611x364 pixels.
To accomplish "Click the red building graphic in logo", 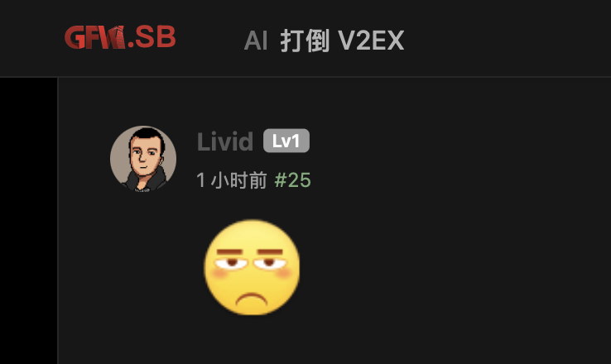I will 116,37.
